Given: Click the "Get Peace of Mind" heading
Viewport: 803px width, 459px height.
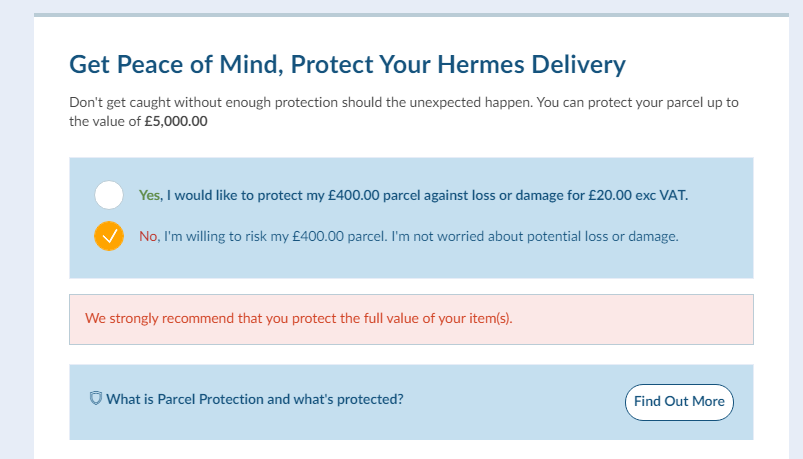Looking at the screenshot, I should [176, 65].
